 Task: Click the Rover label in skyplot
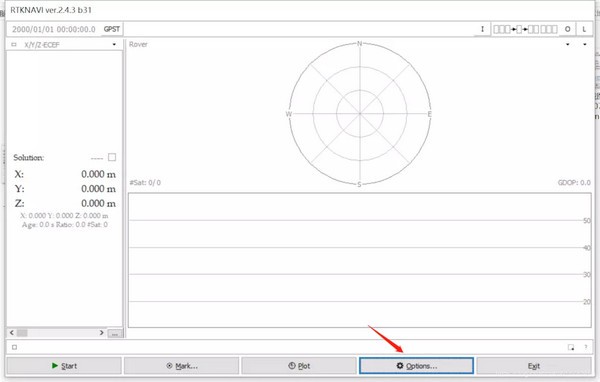pos(138,44)
